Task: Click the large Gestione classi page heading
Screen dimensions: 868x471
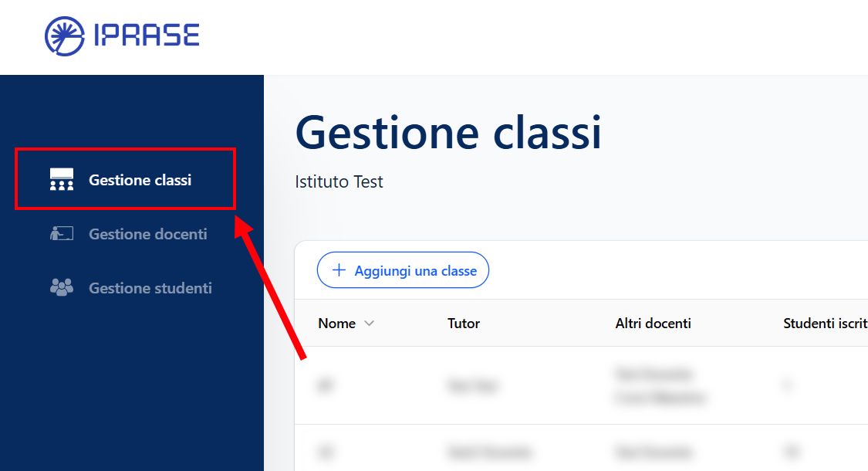Action: (448, 132)
